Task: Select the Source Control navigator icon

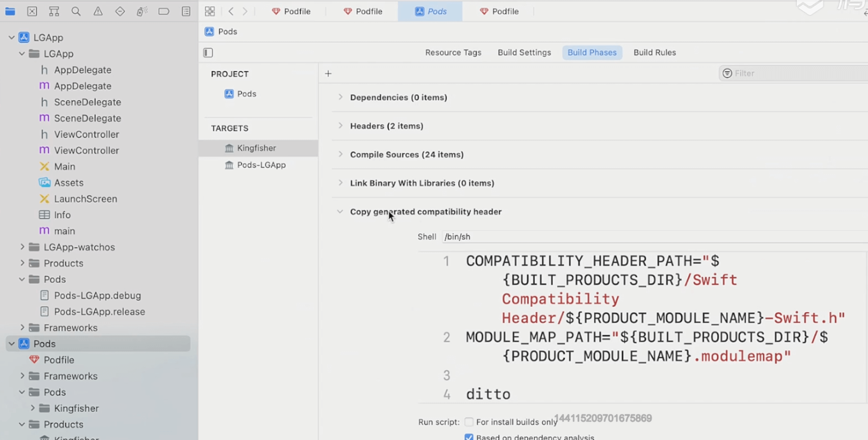Action: point(32,12)
